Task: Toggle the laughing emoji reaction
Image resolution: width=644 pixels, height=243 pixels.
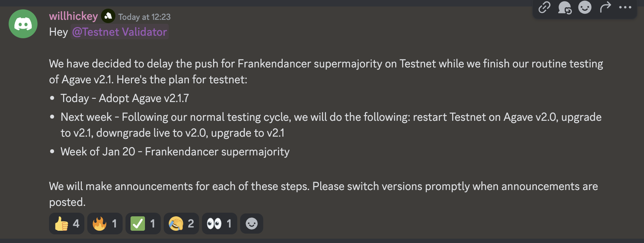Action: pos(181,224)
